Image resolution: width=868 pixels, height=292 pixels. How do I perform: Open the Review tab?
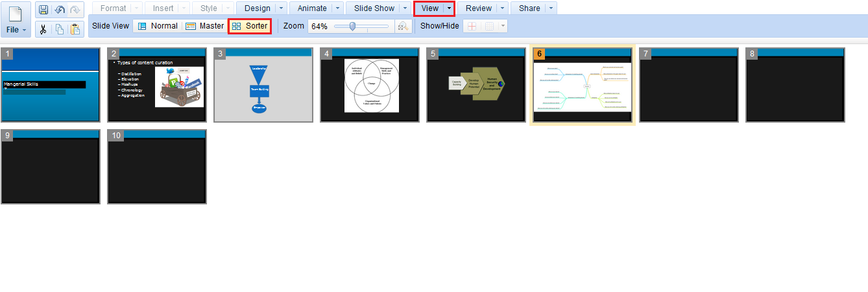tap(479, 8)
